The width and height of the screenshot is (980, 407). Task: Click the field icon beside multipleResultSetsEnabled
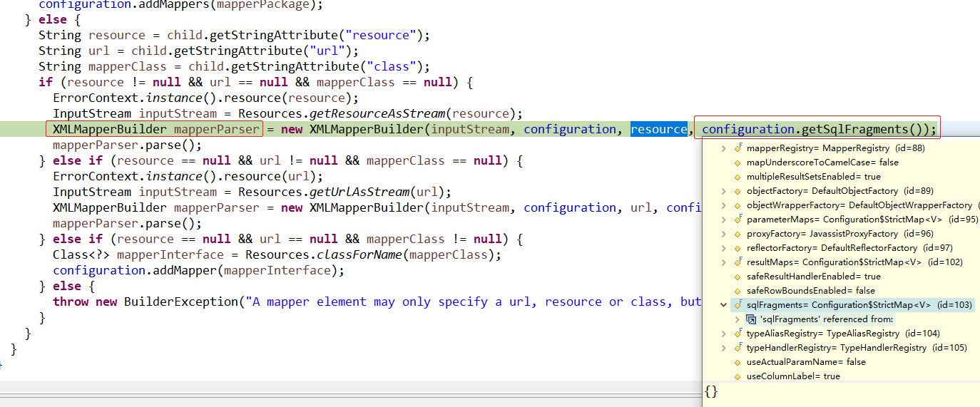click(x=739, y=177)
